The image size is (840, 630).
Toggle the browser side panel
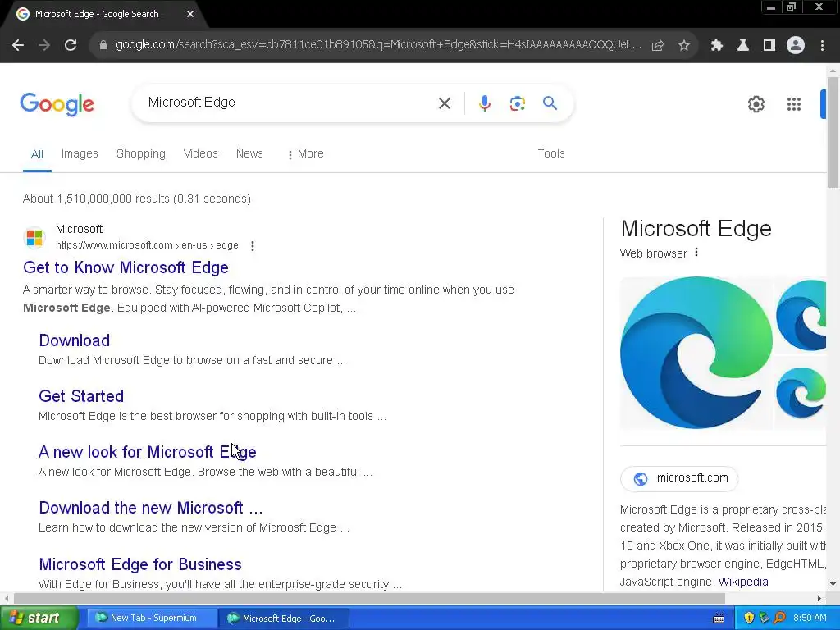click(x=769, y=46)
